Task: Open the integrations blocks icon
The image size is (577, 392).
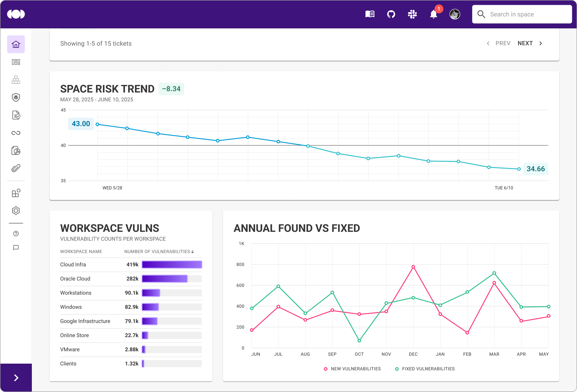Action: pos(16,193)
